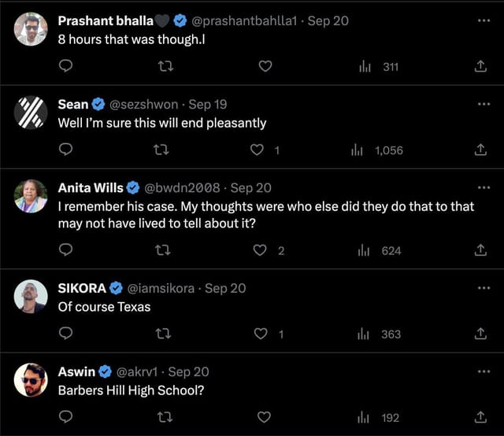Open three-dot menu on Aswin's tweet
The width and height of the screenshot is (504, 436).
pyautogui.click(x=484, y=371)
